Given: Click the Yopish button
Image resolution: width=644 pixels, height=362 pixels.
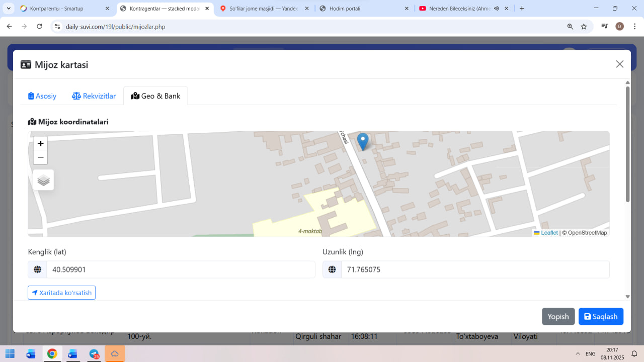Looking at the screenshot, I should click(558, 317).
